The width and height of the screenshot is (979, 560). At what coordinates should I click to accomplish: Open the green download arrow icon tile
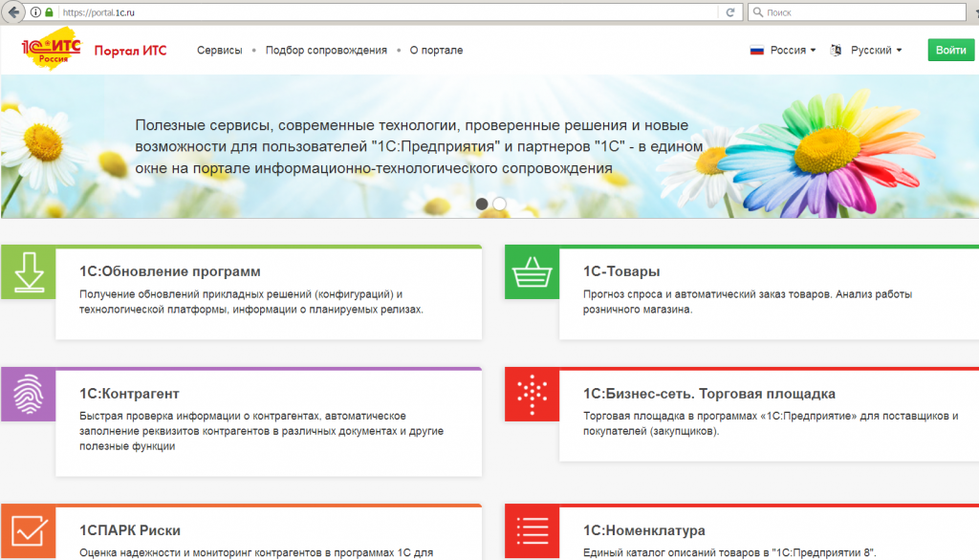tap(29, 272)
